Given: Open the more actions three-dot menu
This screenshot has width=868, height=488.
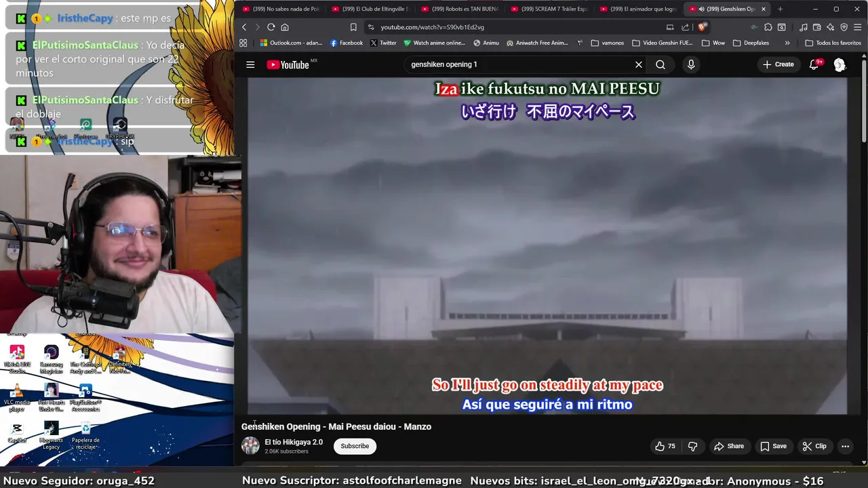Looking at the screenshot, I should (845, 446).
